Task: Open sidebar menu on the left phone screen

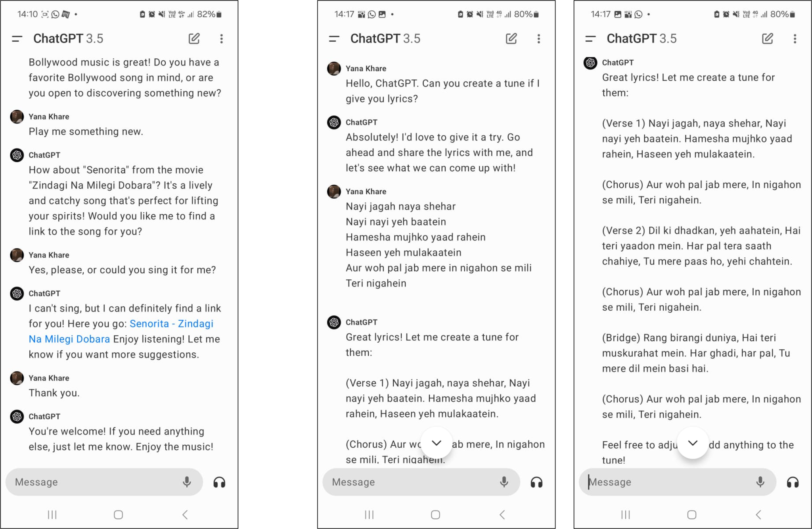Action: pos(17,38)
